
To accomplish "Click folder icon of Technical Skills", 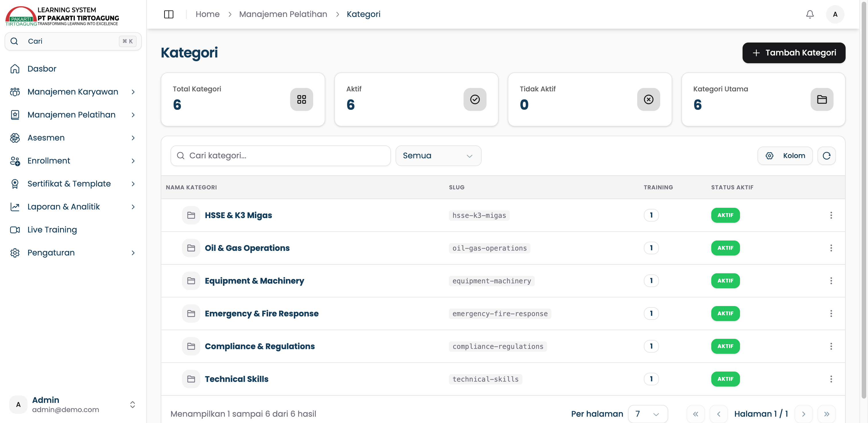I will (191, 378).
